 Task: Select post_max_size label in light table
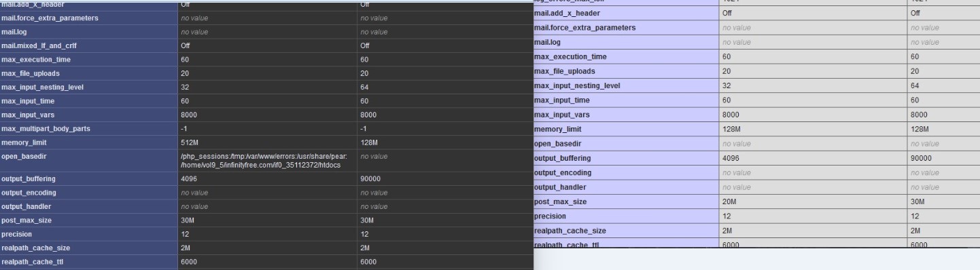coord(561,201)
